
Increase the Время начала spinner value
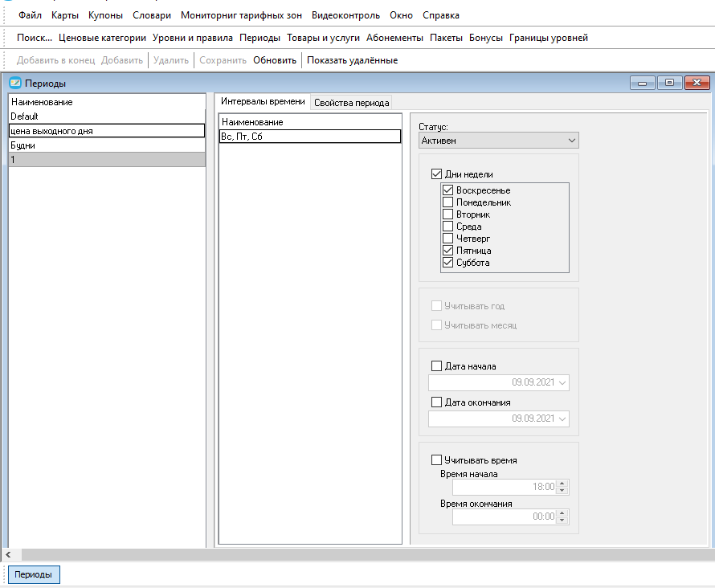coord(562,484)
